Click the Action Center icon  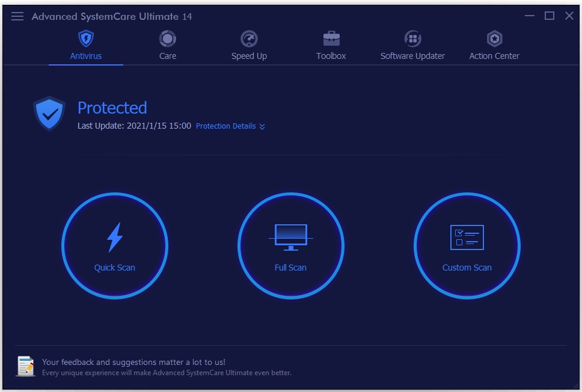(494, 38)
